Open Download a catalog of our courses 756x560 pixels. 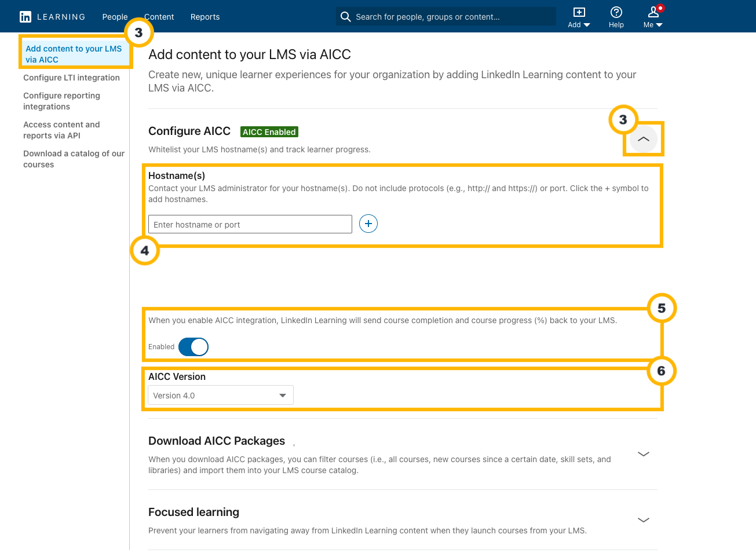[74, 159]
